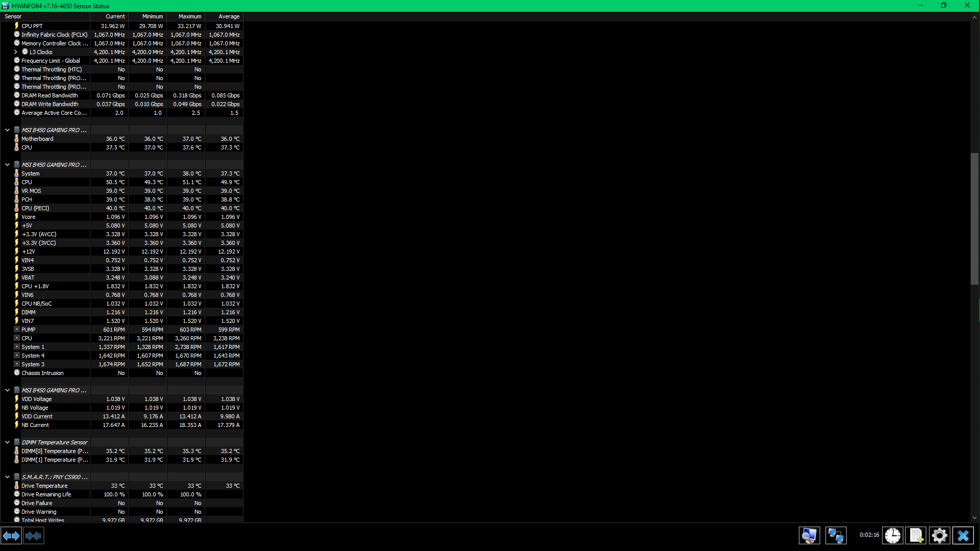Image resolution: width=980 pixels, height=551 pixels.
Task: Select the Chassis Intrusion sensor row
Action: [42, 373]
